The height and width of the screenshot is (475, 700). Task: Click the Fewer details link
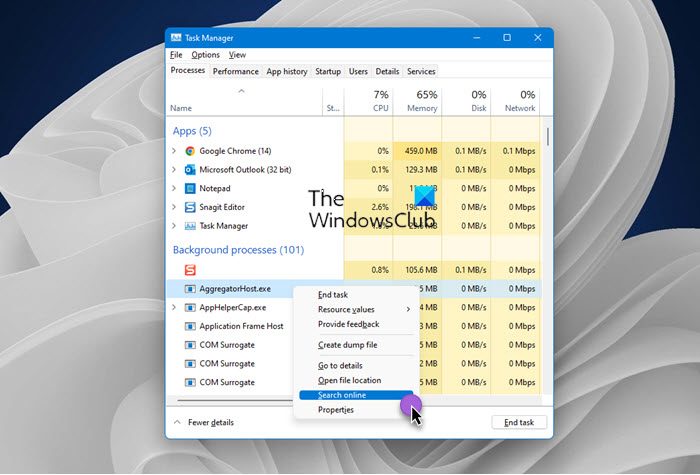[x=211, y=422]
